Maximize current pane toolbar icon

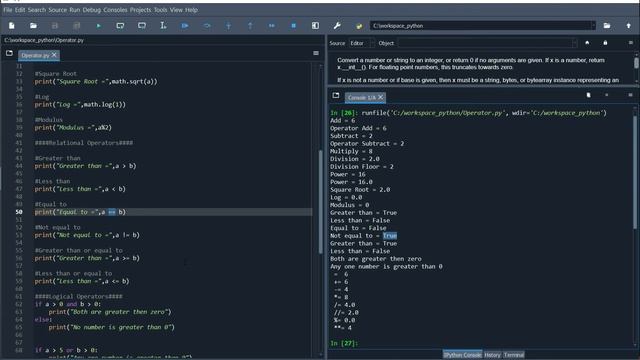click(x=315, y=26)
